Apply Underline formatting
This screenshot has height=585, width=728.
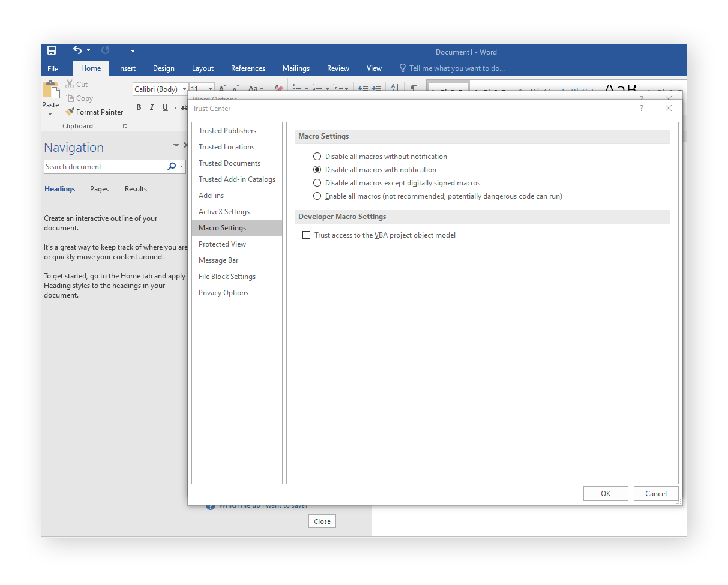click(x=164, y=107)
